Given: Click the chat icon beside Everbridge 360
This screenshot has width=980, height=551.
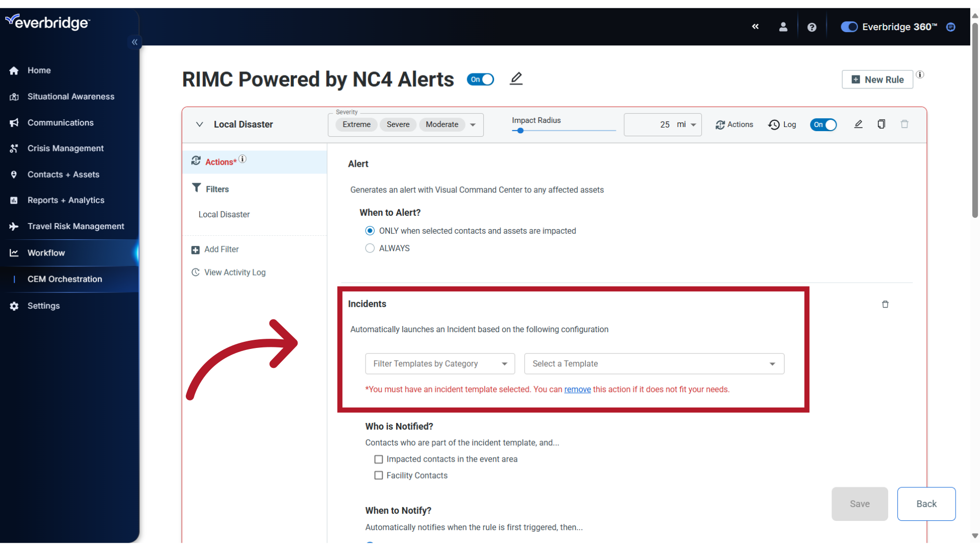Looking at the screenshot, I should pos(950,27).
